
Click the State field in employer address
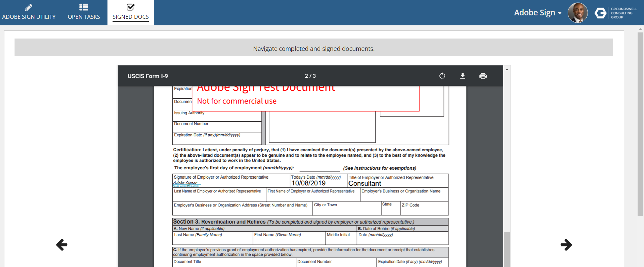click(391, 208)
